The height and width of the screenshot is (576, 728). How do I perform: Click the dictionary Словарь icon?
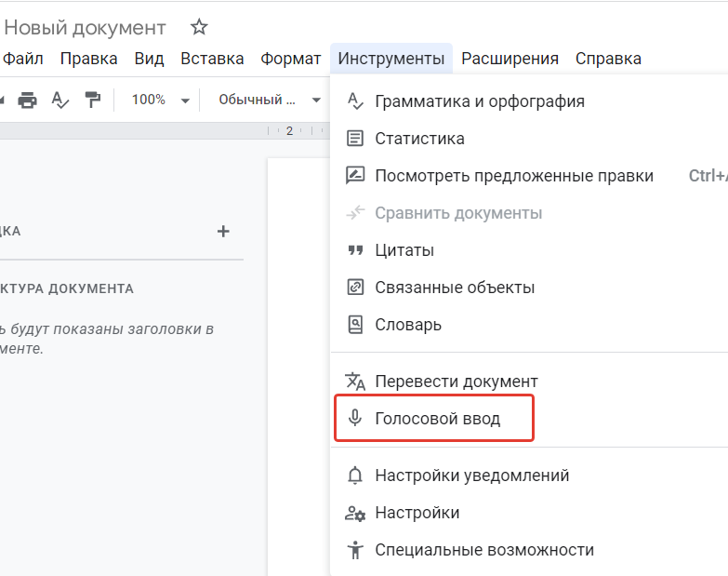pyautogui.click(x=355, y=324)
